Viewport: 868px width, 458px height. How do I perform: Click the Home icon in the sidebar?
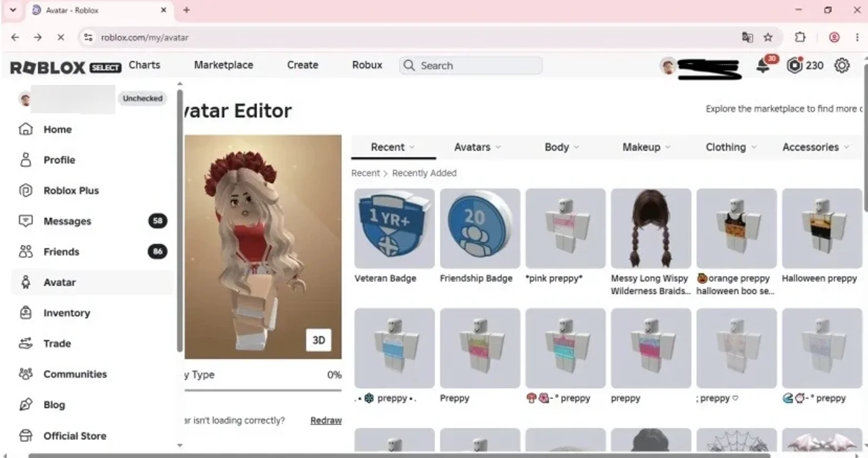[x=26, y=129]
